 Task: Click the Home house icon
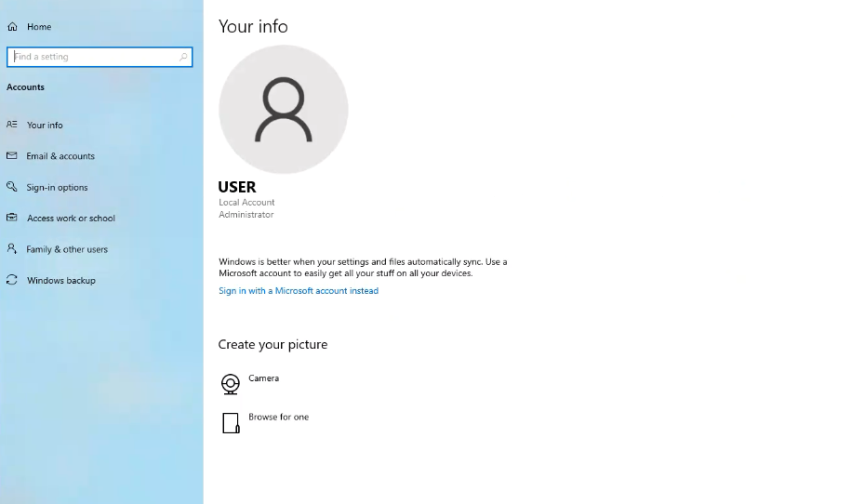[12, 27]
